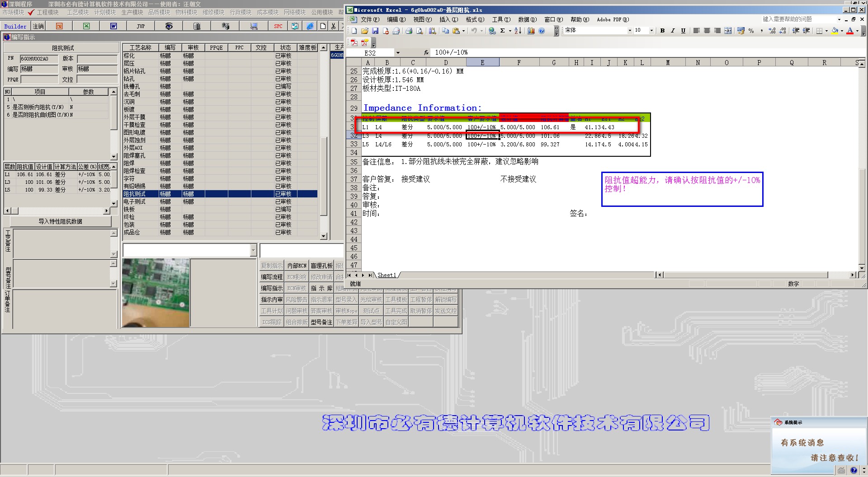Click the yellow Fill Color paint bucket
The width and height of the screenshot is (868, 477).
[835, 31]
